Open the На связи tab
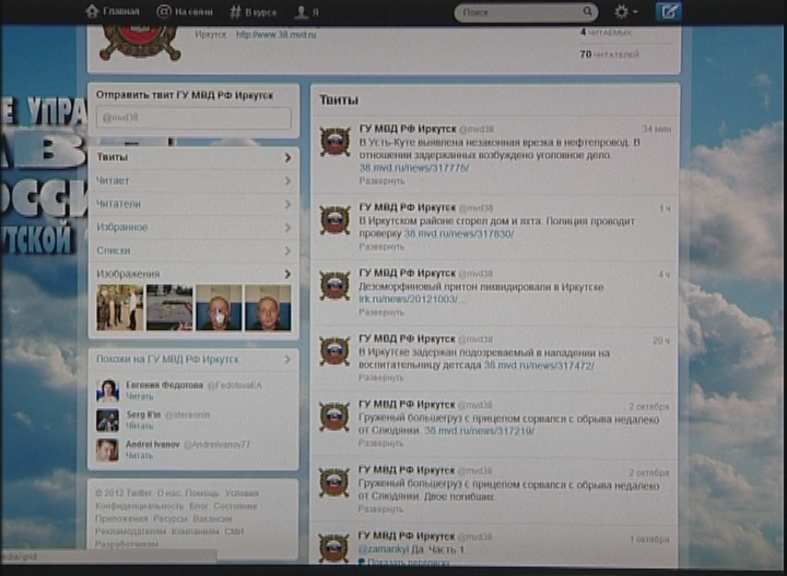Image resolution: width=787 pixels, height=576 pixels. [x=184, y=12]
